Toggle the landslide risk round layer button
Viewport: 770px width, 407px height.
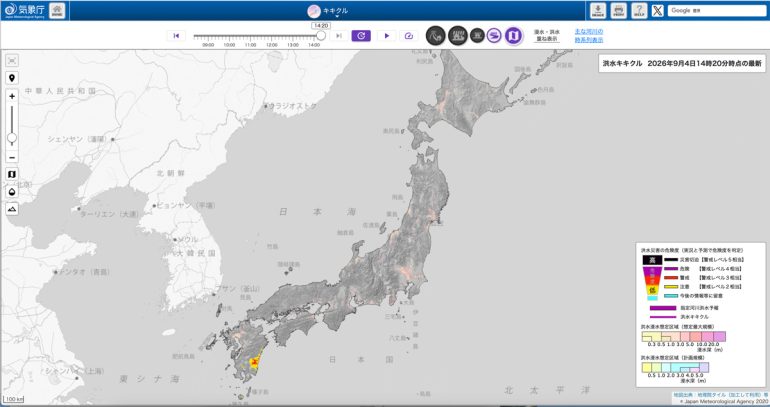(436, 35)
